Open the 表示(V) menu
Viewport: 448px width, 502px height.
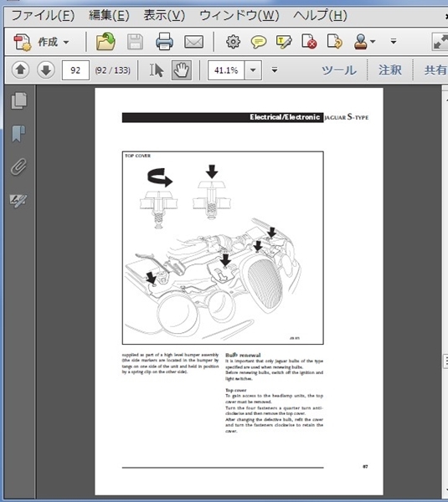(164, 15)
